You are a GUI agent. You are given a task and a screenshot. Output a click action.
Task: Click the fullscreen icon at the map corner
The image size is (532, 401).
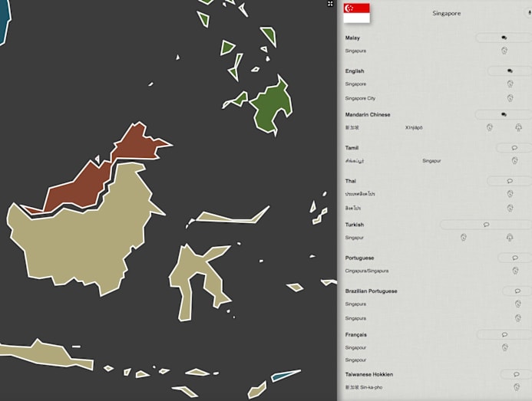pos(330,4)
